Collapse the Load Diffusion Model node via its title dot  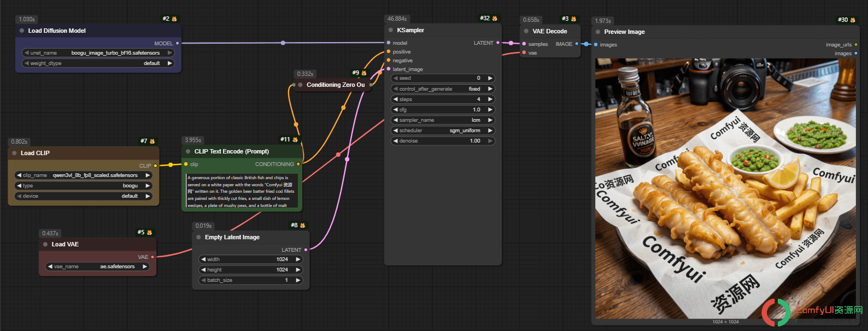pyautogui.click(x=22, y=31)
